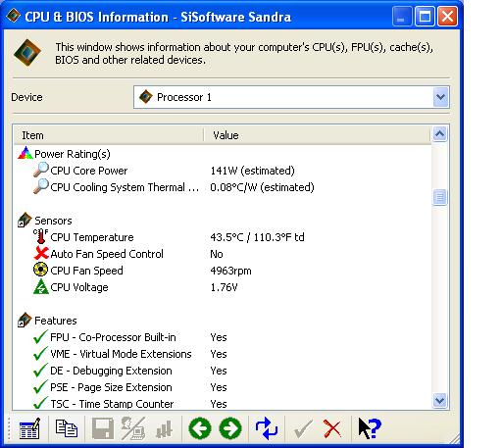Click the large CPU chip icon in the description

point(27,52)
